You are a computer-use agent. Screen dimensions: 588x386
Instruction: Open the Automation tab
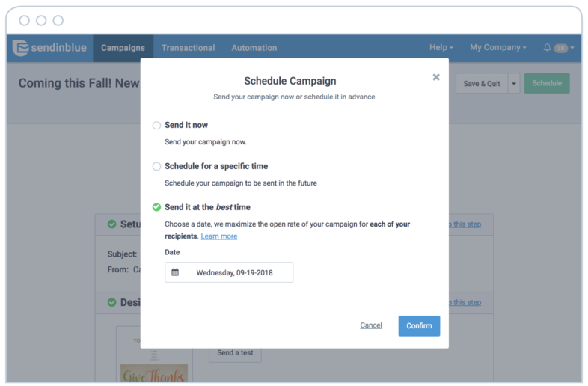pyautogui.click(x=254, y=48)
